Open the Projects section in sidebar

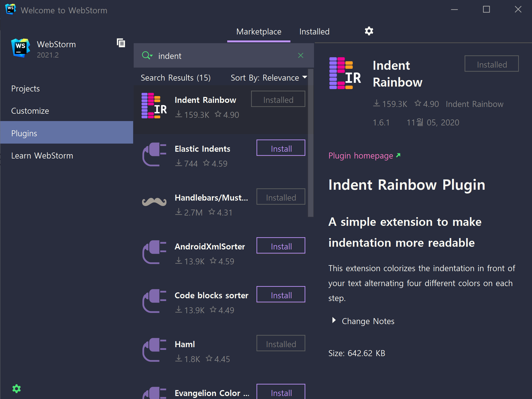(x=25, y=88)
